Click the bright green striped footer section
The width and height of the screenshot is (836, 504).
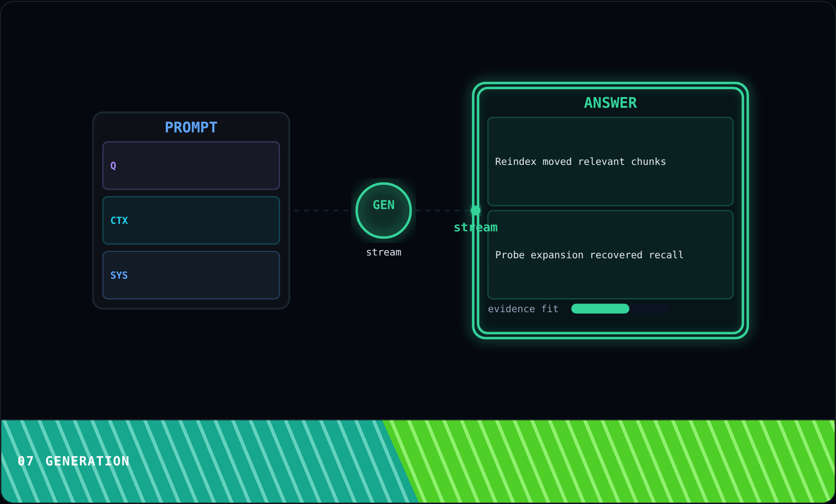pos(618,461)
